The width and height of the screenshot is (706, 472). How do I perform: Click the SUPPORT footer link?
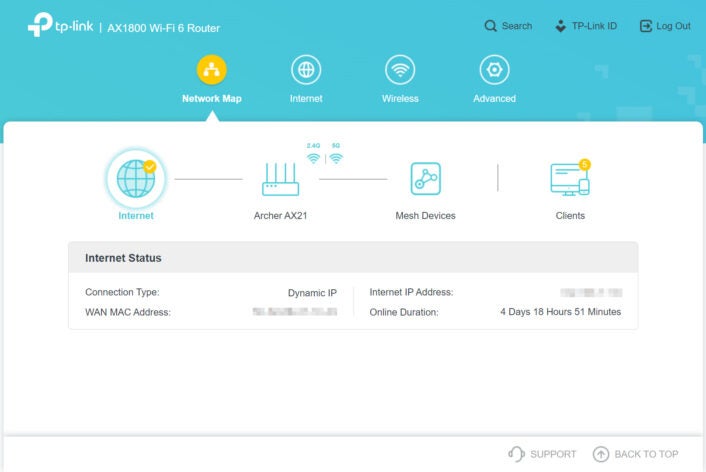(553, 454)
